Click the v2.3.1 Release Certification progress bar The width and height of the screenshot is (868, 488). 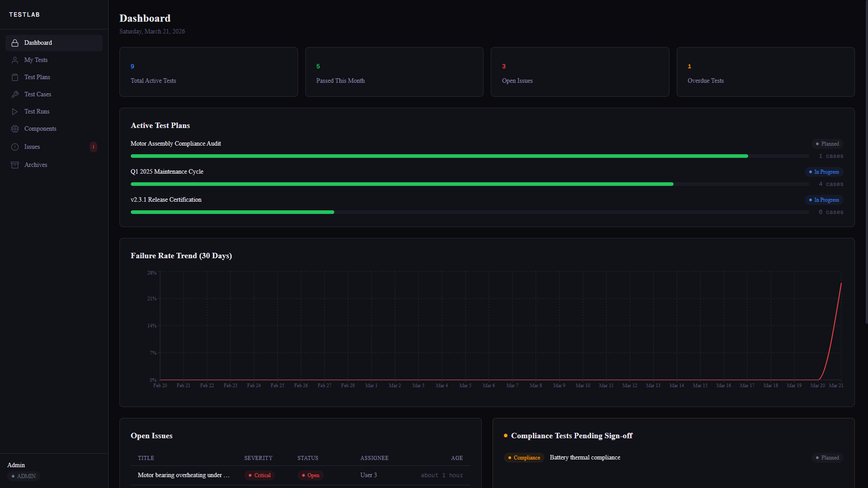[x=470, y=212]
